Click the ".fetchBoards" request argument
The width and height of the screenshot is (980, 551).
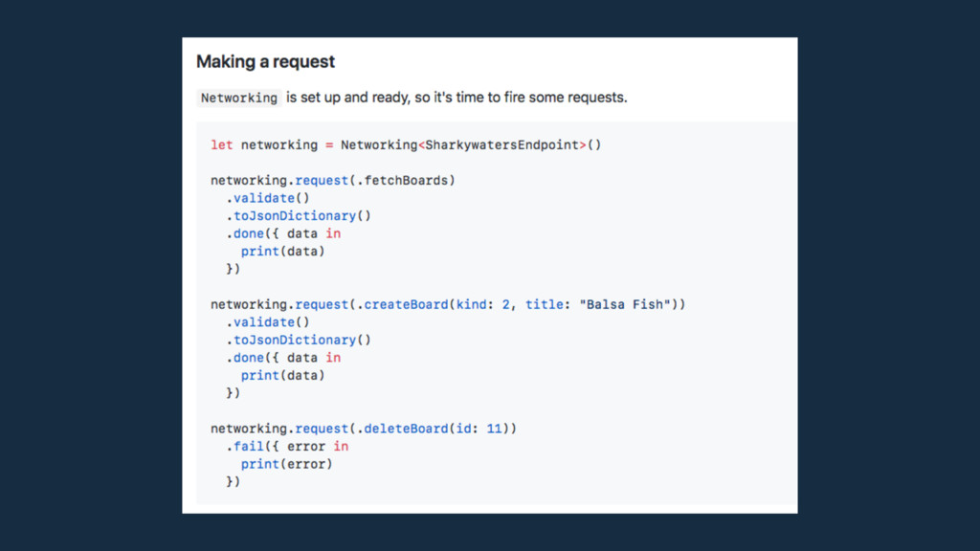[x=406, y=181]
